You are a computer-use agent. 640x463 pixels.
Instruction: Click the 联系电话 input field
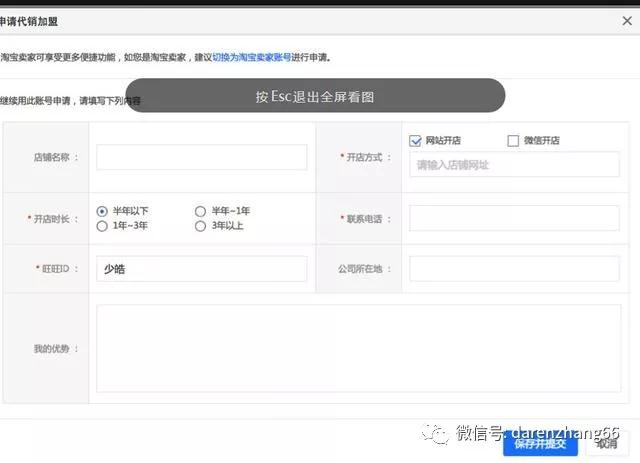(514, 218)
